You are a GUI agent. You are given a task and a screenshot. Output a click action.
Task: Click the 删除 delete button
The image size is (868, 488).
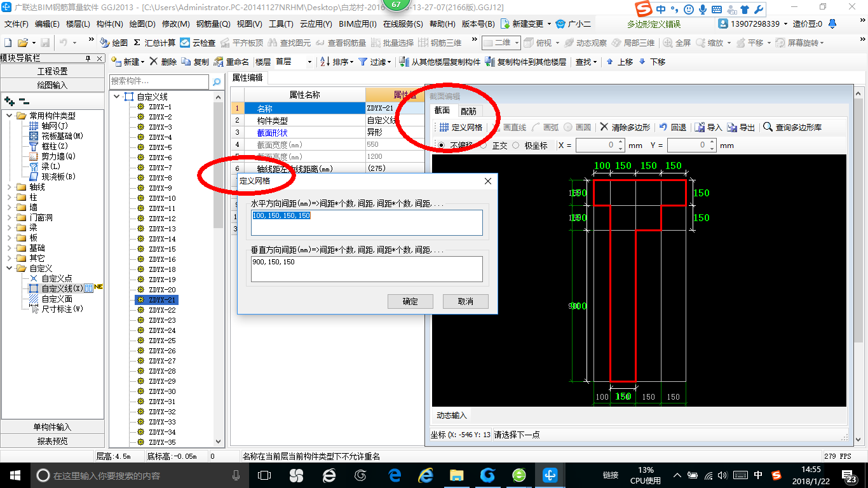pyautogui.click(x=163, y=62)
